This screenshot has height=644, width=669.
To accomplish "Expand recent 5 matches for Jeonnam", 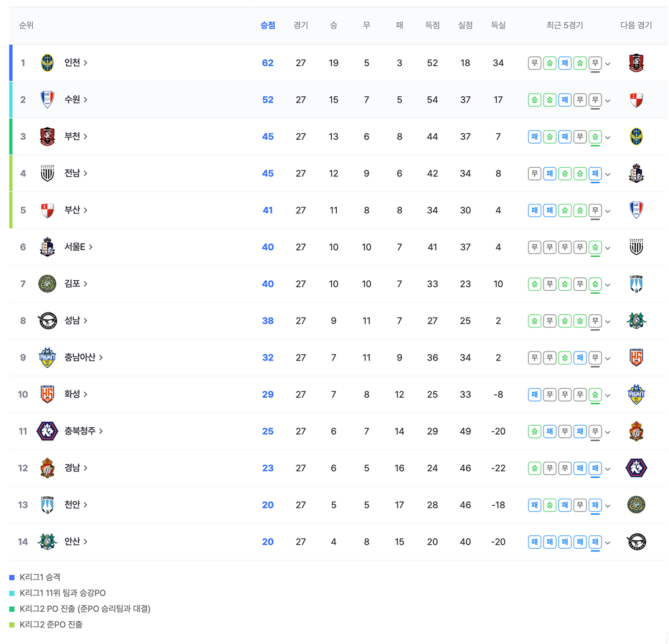I will pyautogui.click(x=608, y=174).
